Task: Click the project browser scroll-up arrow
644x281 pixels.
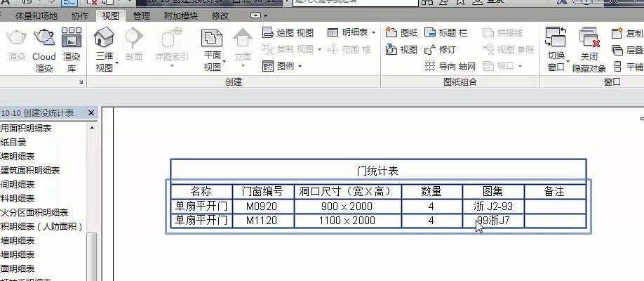Action: 92,129
